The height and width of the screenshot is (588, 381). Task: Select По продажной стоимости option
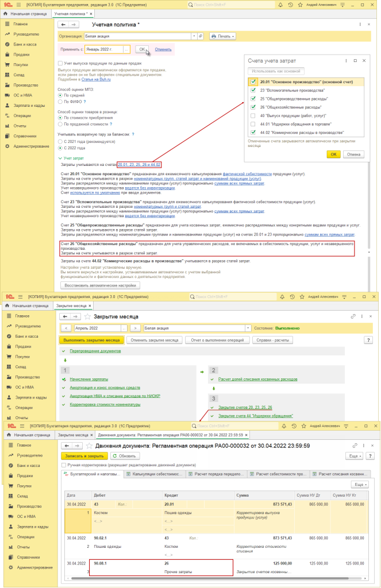(60, 124)
